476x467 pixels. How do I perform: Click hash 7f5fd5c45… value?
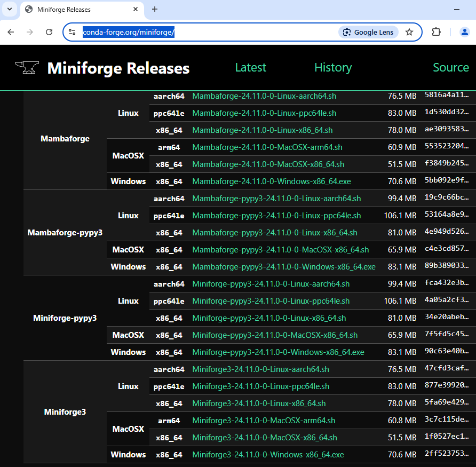[x=447, y=334]
